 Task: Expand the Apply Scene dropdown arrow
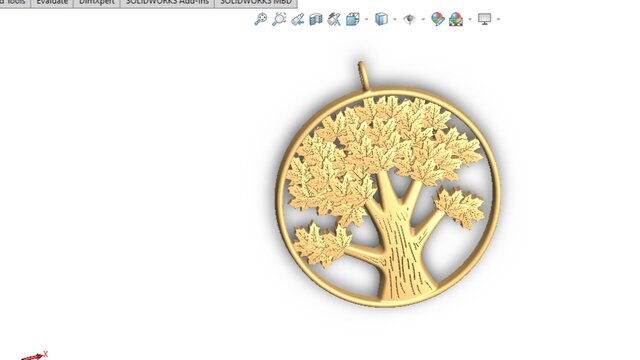[x=470, y=19]
